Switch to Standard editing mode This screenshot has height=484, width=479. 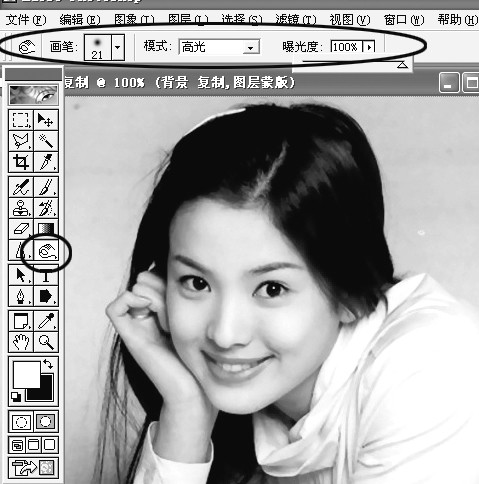click(x=21, y=422)
